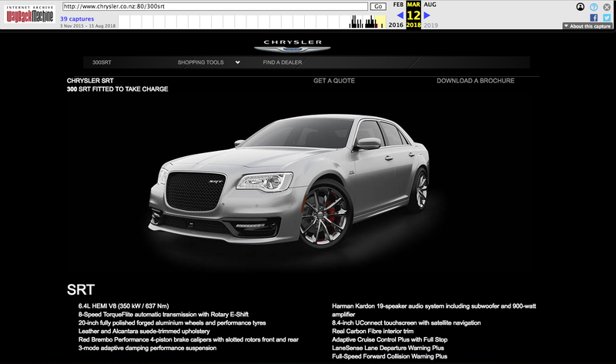
Task: Click the Chrysler wing logo
Action: [293, 46]
